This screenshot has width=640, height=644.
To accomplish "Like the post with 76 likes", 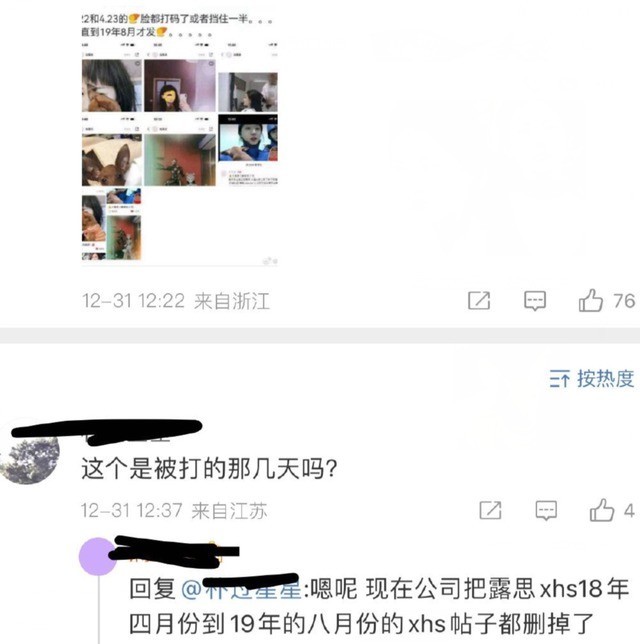I will (591, 300).
